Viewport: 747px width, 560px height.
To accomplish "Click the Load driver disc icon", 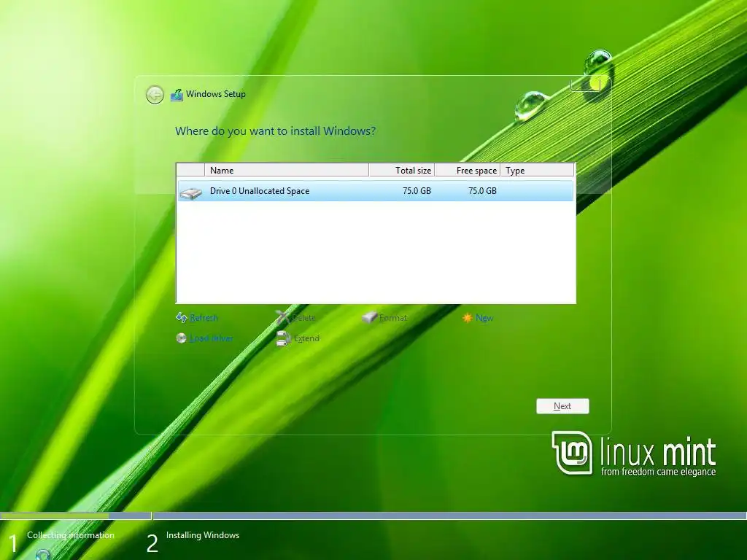I will (181, 338).
